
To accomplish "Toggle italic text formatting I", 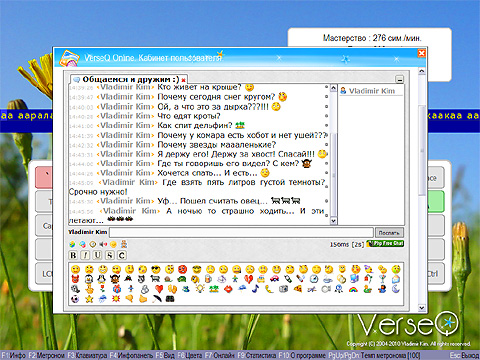I will (85, 255).
